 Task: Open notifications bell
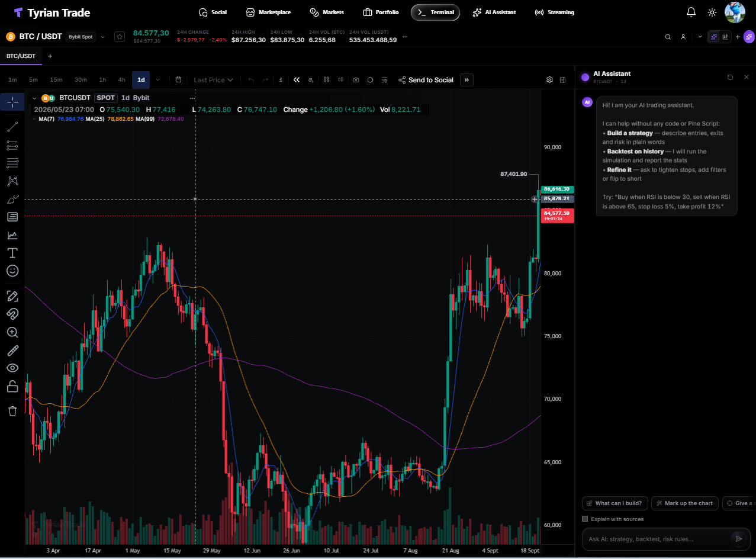click(691, 12)
